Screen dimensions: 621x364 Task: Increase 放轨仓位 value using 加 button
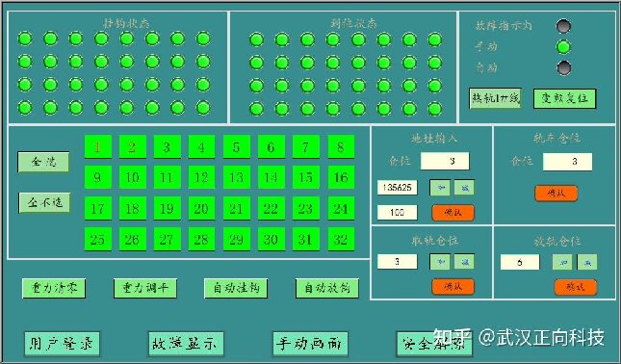click(563, 262)
